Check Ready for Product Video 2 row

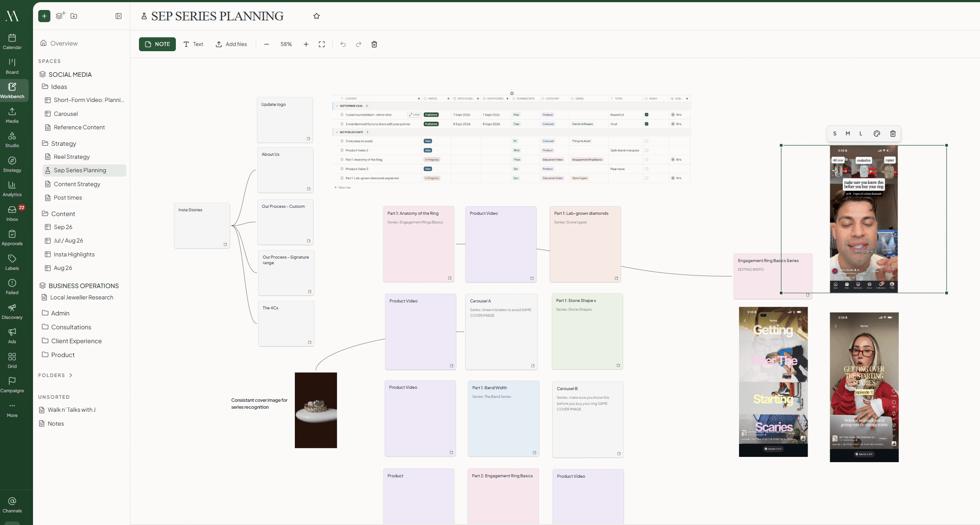(x=647, y=150)
